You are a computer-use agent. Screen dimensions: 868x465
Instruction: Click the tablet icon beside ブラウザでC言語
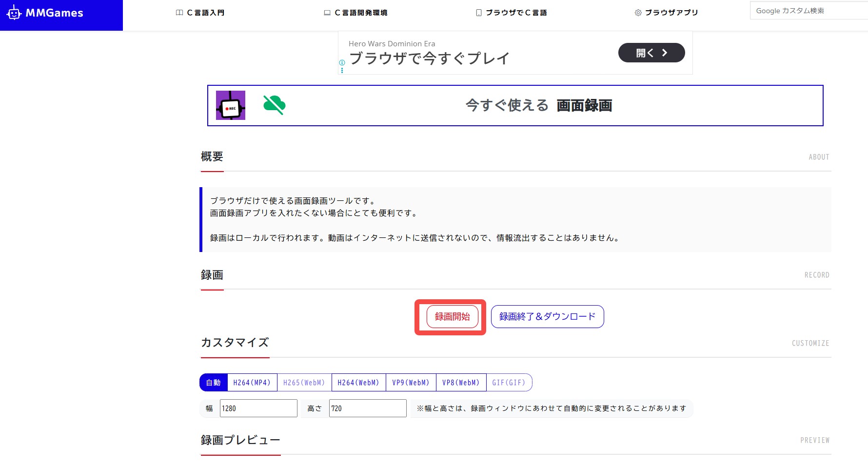479,13
